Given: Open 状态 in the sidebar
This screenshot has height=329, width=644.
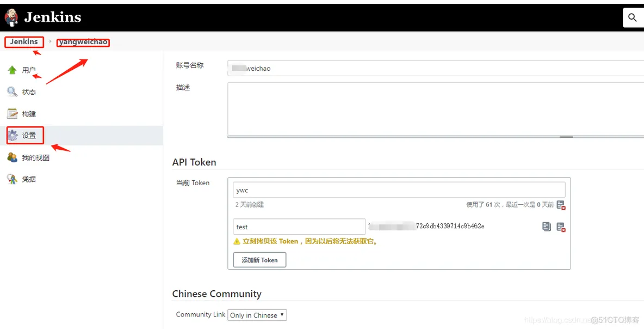Looking at the screenshot, I should point(29,92).
